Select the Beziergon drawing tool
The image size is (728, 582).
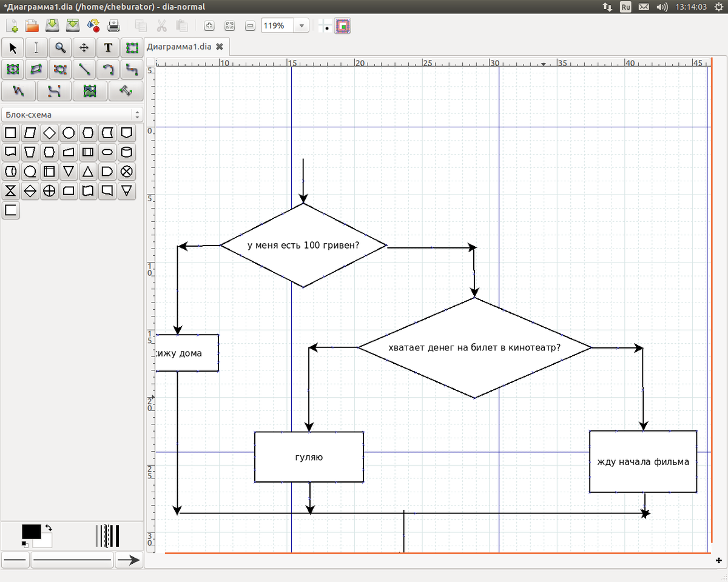click(x=60, y=70)
